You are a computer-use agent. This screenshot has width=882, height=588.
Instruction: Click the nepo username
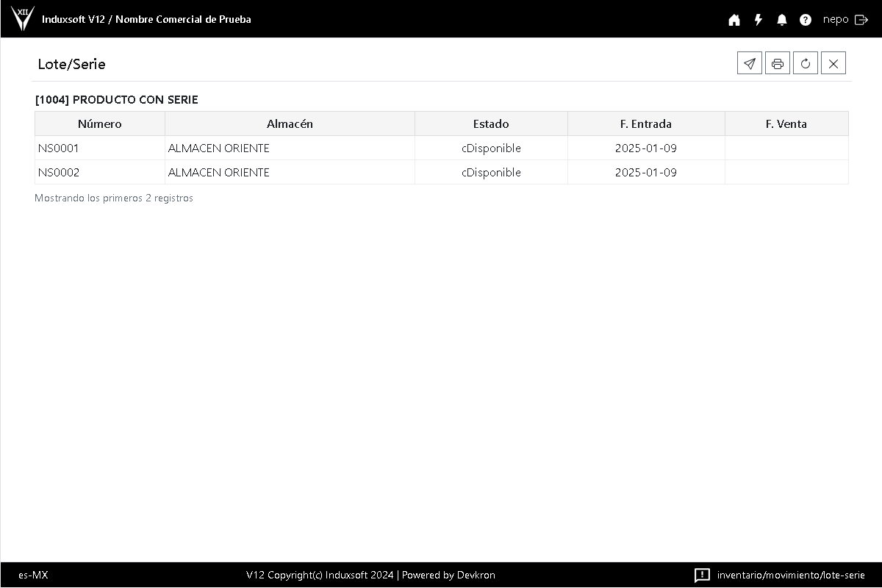(x=836, y=20)
